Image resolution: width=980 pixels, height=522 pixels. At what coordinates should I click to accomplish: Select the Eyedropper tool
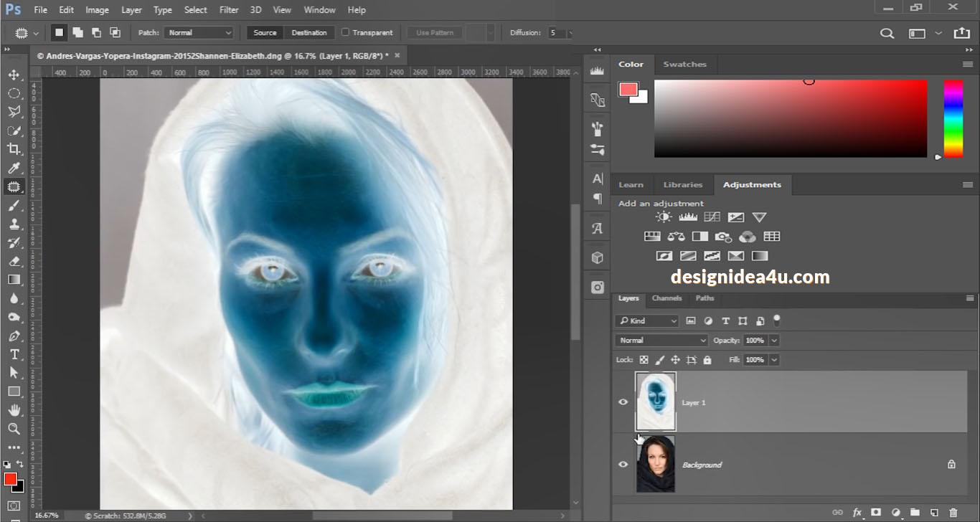click(x=14, y=168)
